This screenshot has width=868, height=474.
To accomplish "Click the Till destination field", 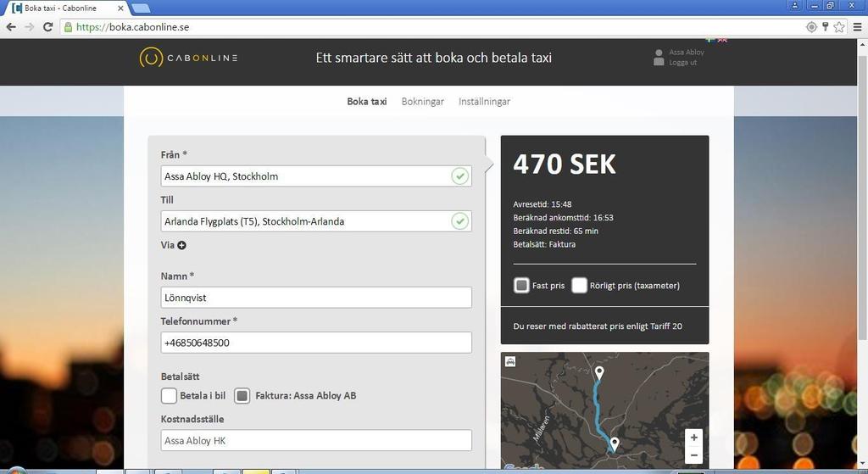I will pyautogui.click(x=316, y=221).
